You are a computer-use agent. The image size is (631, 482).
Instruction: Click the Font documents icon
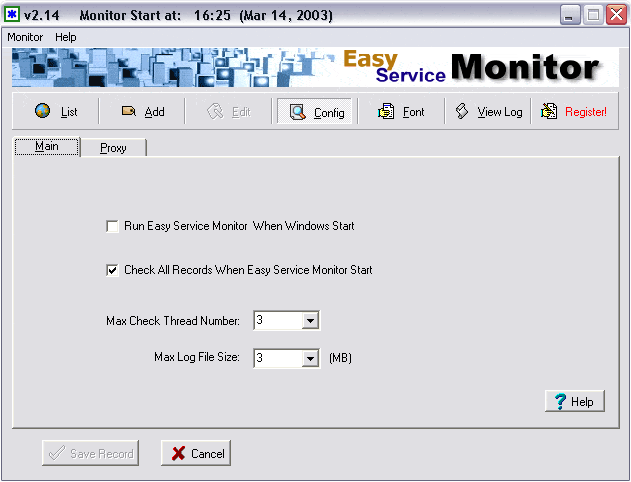point(386,111)
